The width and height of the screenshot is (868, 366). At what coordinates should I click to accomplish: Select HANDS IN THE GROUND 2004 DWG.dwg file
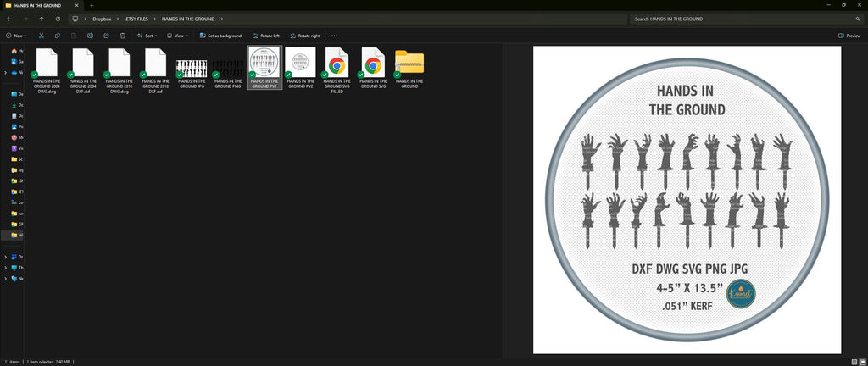(x=47, y=70)
